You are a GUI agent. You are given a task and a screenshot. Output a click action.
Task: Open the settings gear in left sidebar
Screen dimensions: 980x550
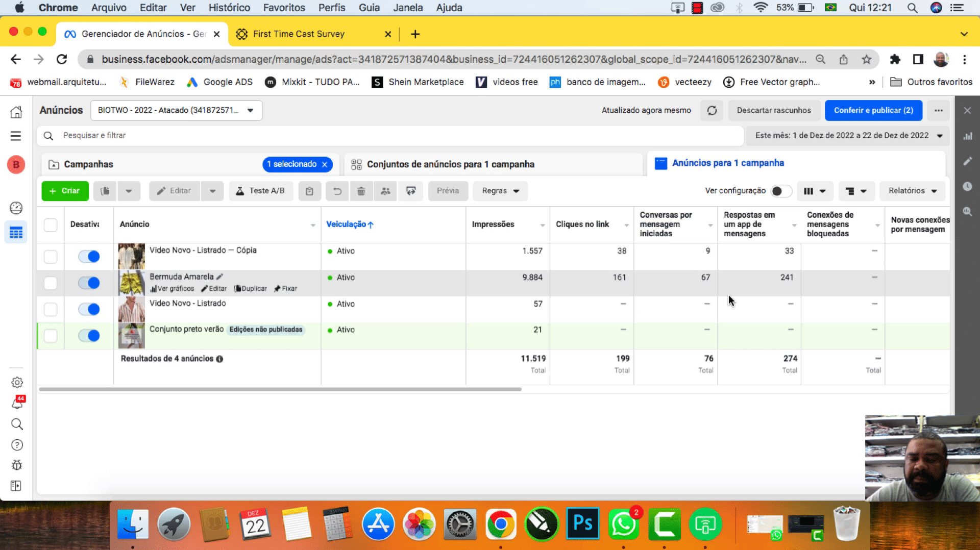pyautogui.click(x=17, y=382)
